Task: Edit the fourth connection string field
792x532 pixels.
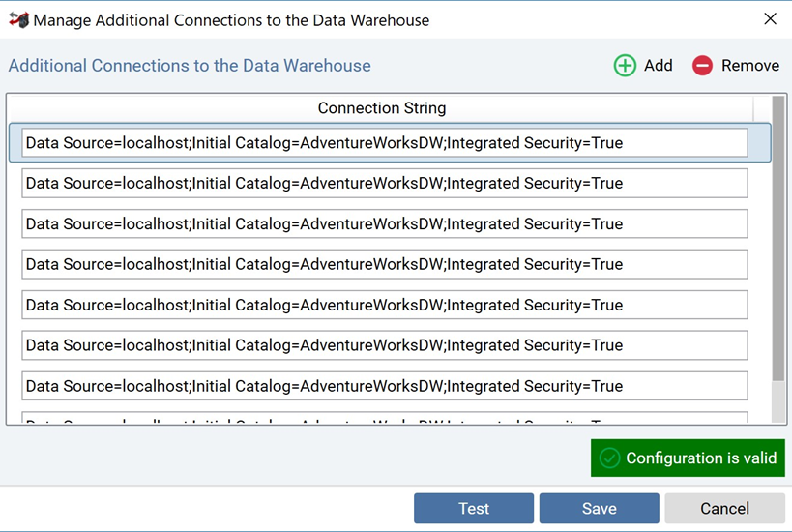Action: 384,265
